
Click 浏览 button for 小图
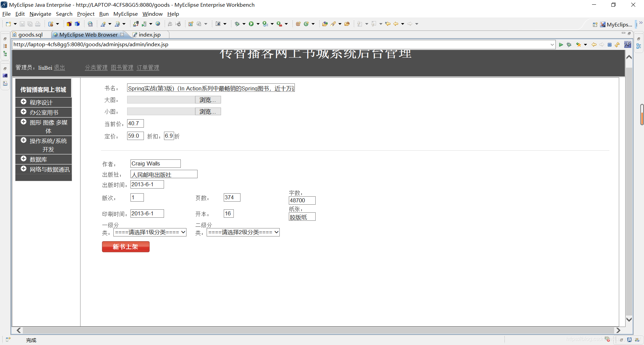click(x=208, y=112)
